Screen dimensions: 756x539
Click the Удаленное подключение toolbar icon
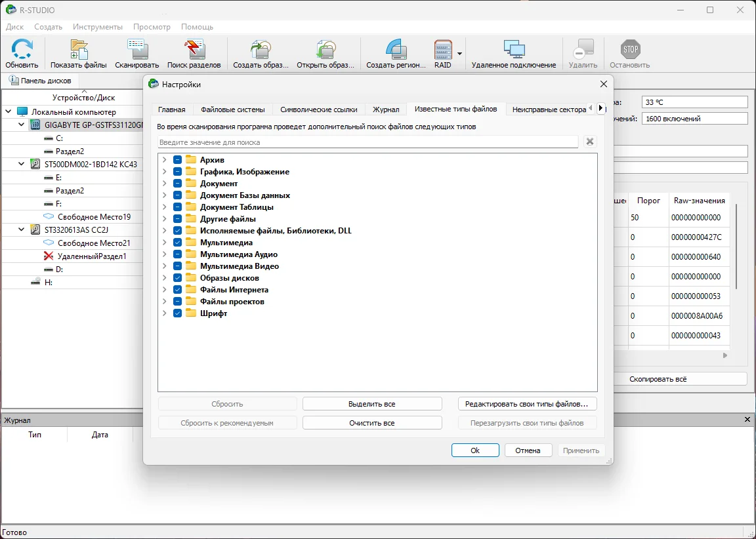point(513,50)
